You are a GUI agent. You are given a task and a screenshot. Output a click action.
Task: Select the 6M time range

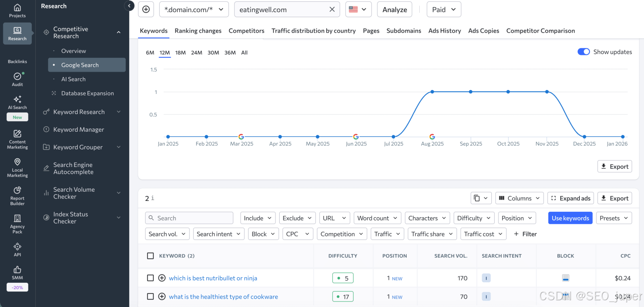click(150, 52)
